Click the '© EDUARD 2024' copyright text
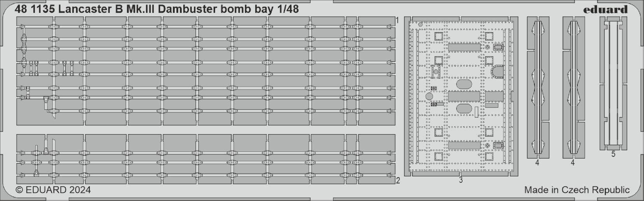644x201 pixels. coord(53,190)
